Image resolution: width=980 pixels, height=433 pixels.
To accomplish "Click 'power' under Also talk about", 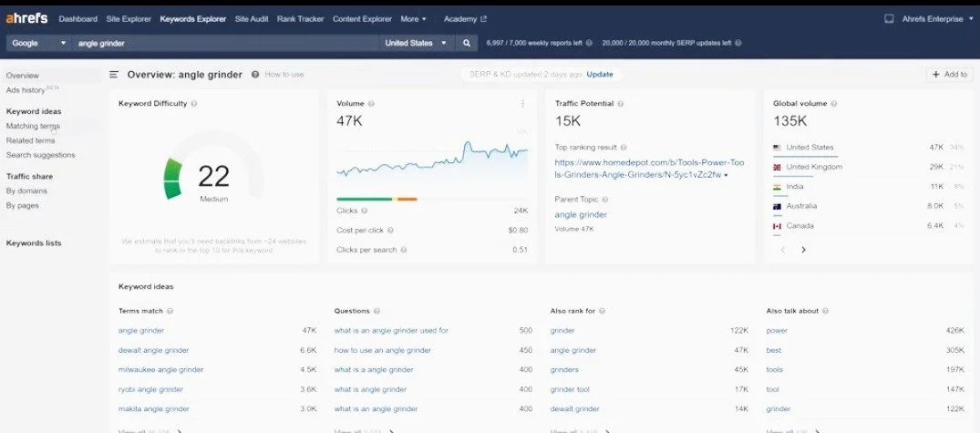I will pyautogui.click(x=777, y=331).
